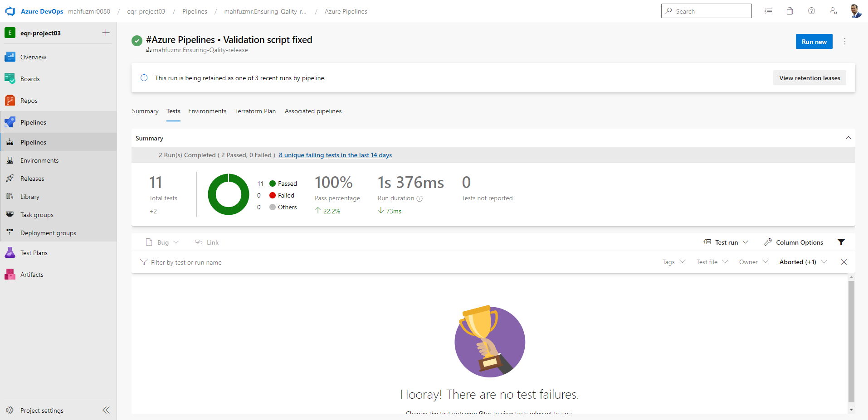Open the user profile avatar
Image resolution: width=868 pixels, height=420 pixels.
[x=855, y=11]
